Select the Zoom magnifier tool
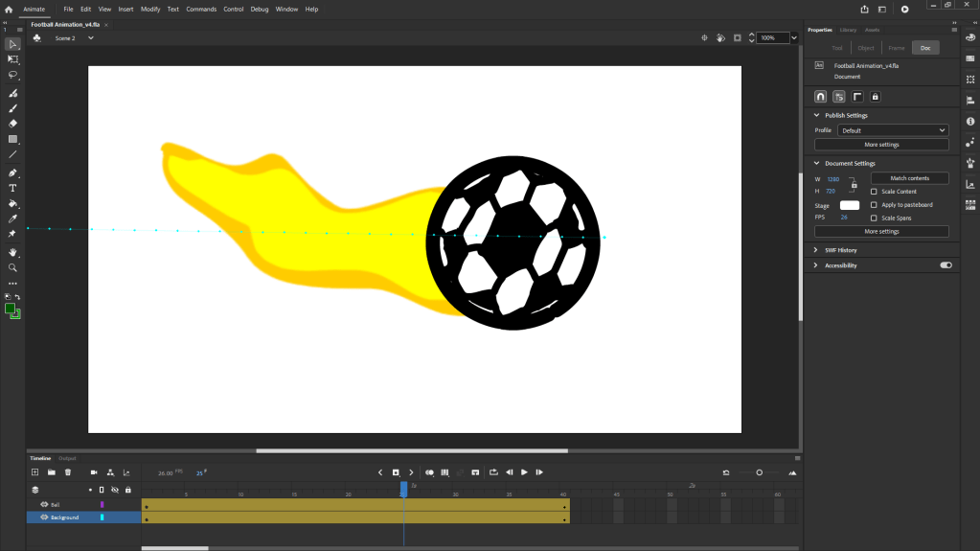This screenshot has height=551, width=980. (x=13, y=268)
